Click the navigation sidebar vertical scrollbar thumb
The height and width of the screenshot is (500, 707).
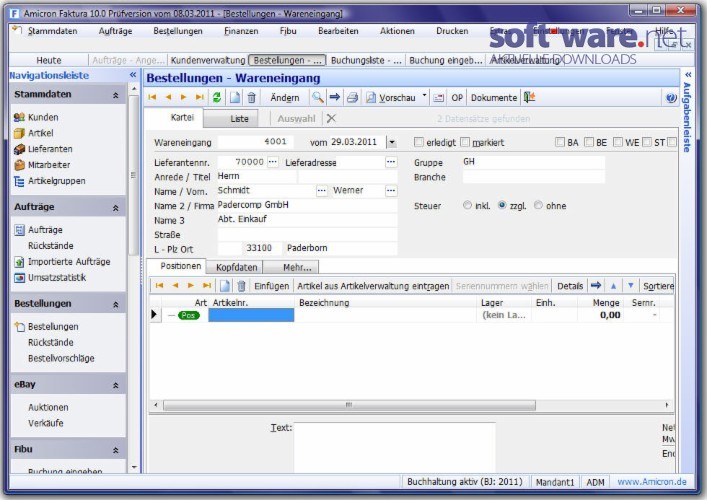(x=133, y=175)
